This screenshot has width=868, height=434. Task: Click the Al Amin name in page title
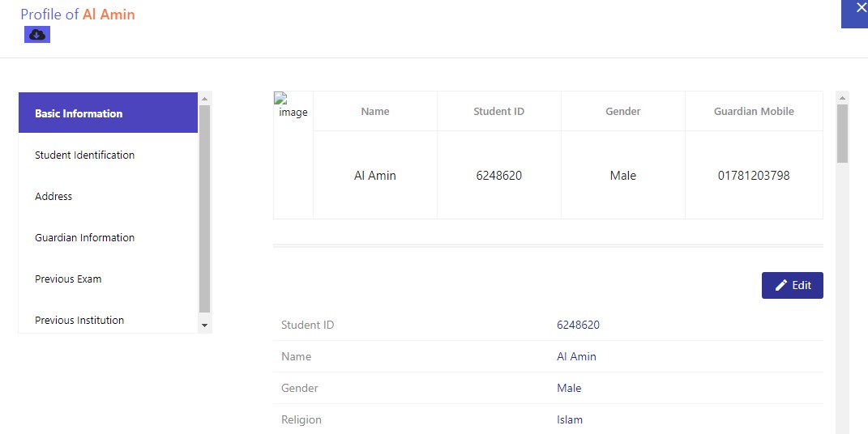pos(109,15)
